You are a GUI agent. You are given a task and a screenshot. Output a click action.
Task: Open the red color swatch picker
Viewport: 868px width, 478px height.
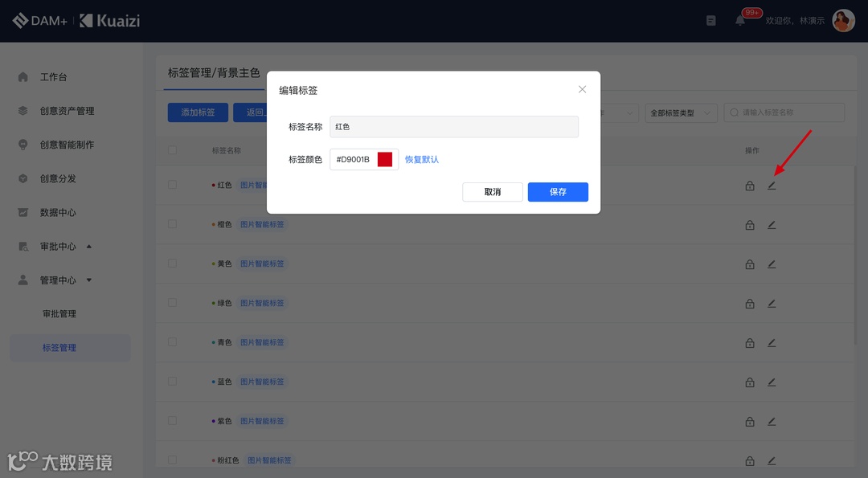(385, 159)
